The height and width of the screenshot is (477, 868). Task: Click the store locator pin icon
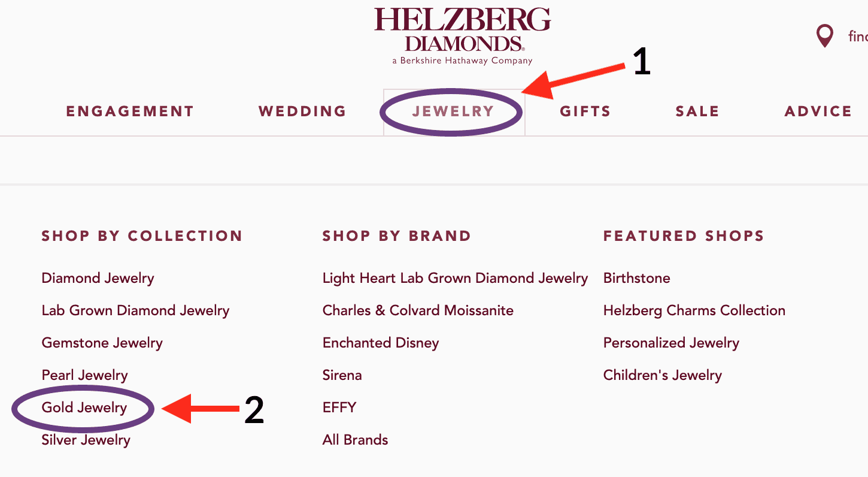pyautogui.click(x=824, y=35)
